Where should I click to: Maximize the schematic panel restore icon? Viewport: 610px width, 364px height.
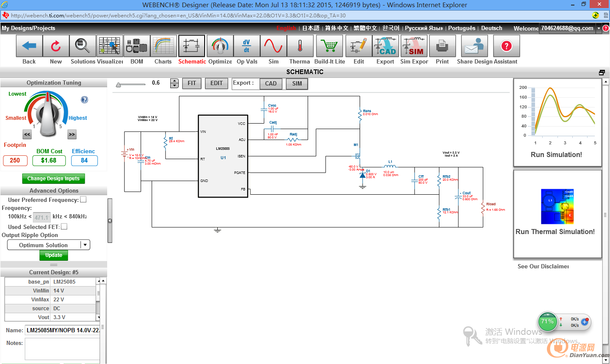602,72
